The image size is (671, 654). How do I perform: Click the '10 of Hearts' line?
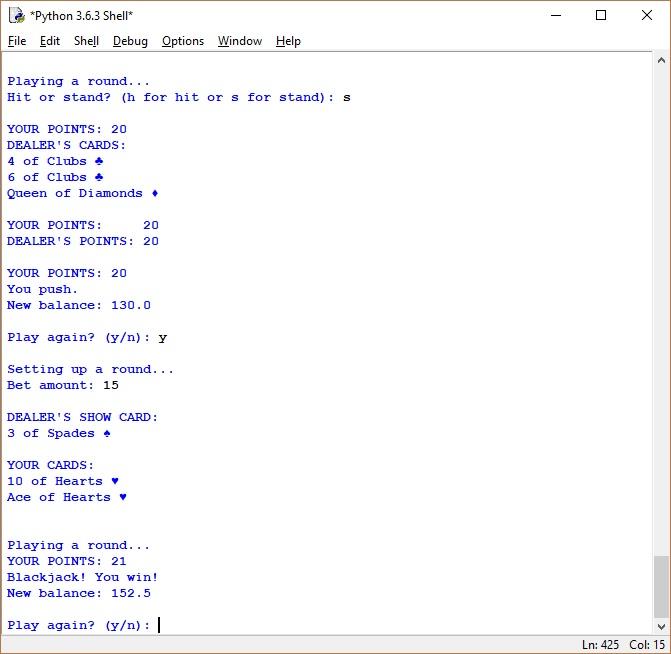pyautogui.click(x=63, y=481)
